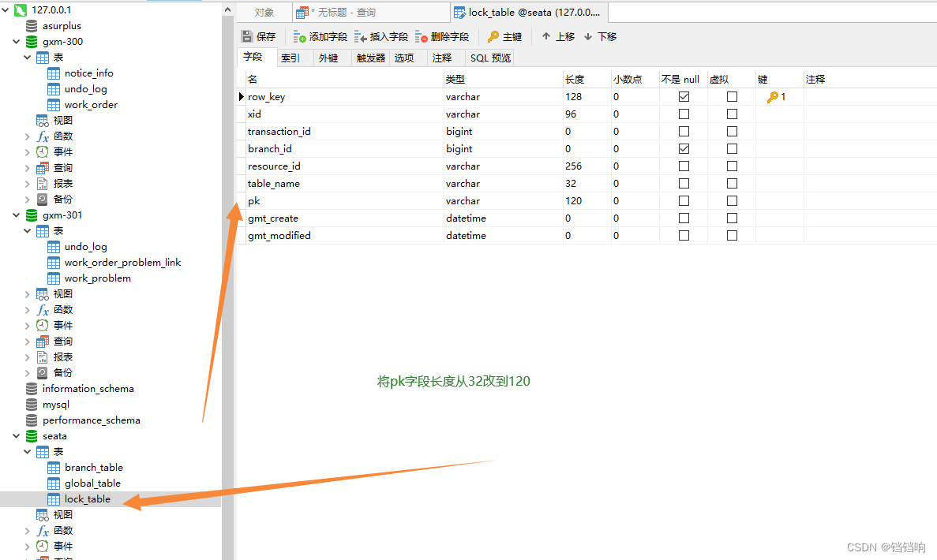Expand the functions (函数) node under gxm-300
Screen dimensions: 937x560
coord(28,136)
